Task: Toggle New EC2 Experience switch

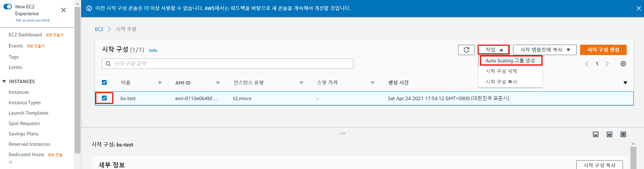Action: (8, 7)
